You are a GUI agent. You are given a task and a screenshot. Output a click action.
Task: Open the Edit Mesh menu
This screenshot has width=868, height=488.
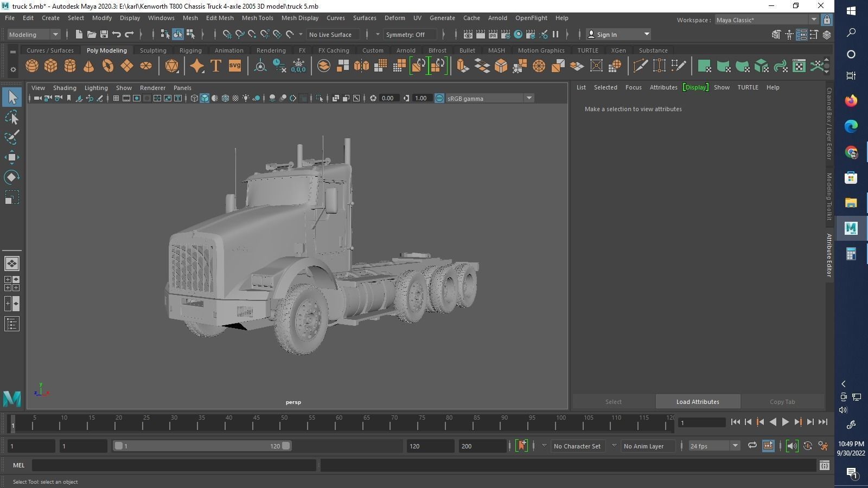pos(220,18)
